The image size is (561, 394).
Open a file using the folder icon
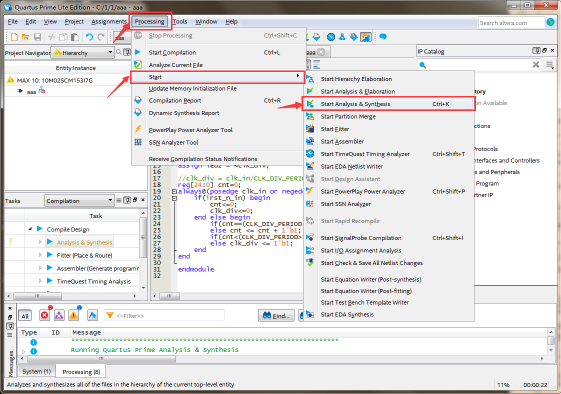tap(25, 37)
